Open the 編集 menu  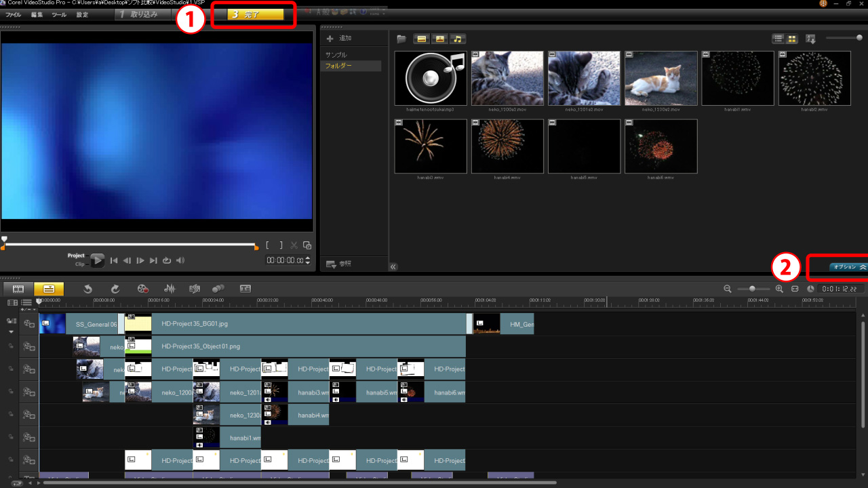click(x=37, y=14)
